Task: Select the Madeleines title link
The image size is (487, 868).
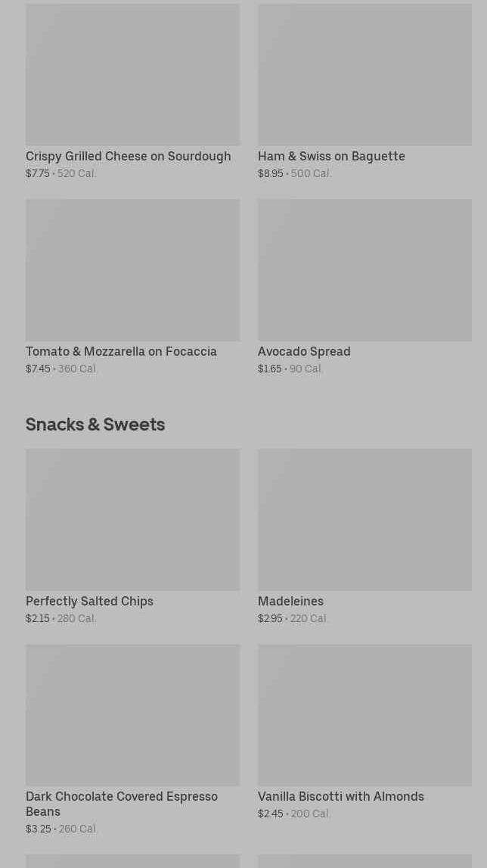Action: 290,601
